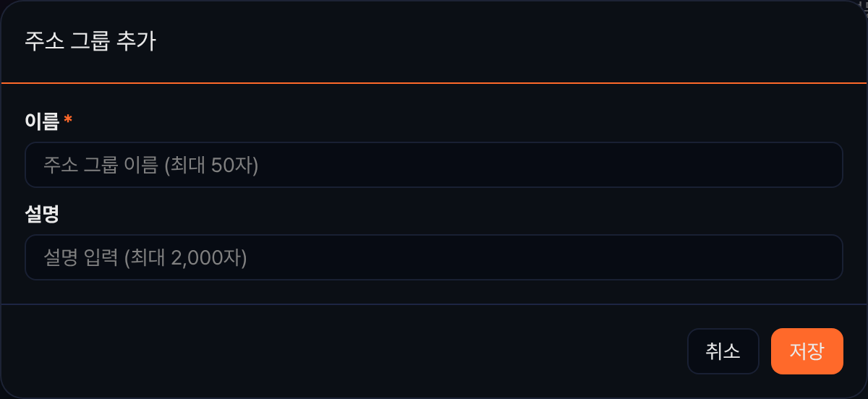Focus the 주소 그룹 이름 input field
The height and width of the screenshot is (399, 868).
[434, 165]
